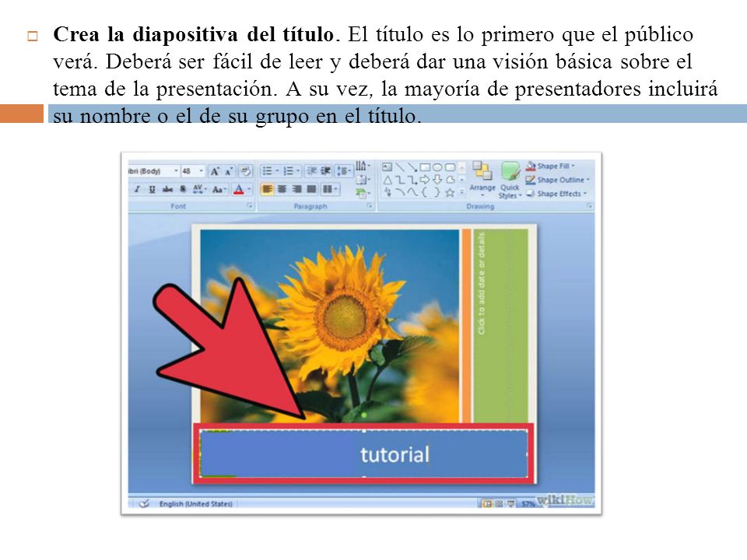Switch to Slide Sorter view icon

500,503
